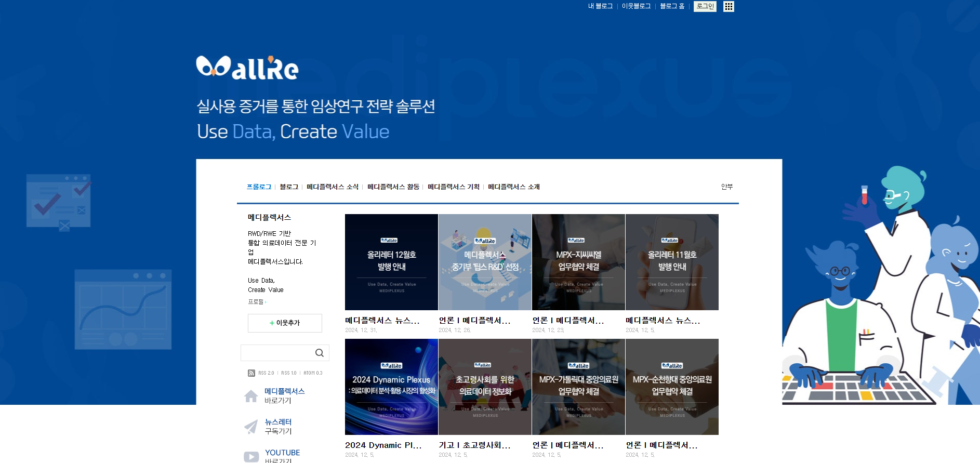Open the 메디플렉서스 소식 category
980x463 pixels.
[x=333, y=187]
